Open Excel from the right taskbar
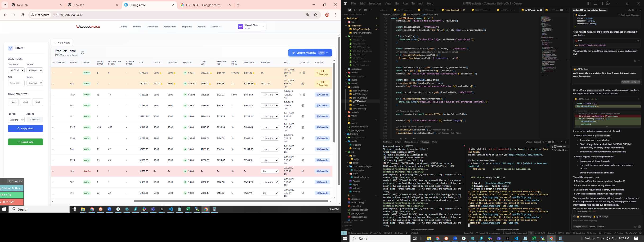644x242 pixels. click(x=534, y=238)
